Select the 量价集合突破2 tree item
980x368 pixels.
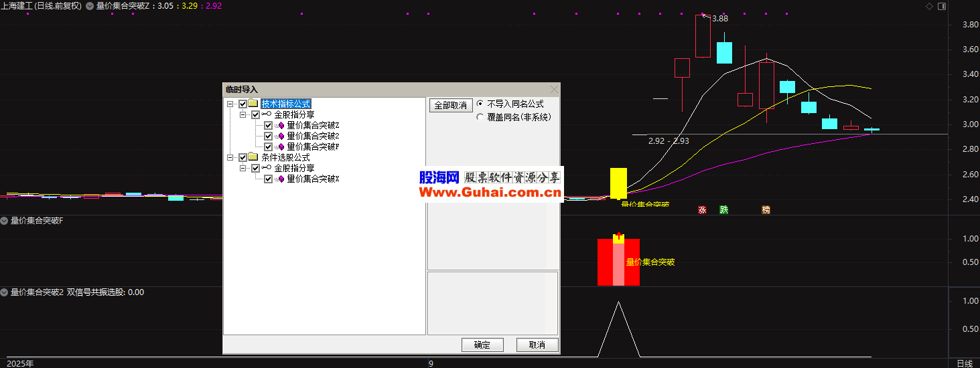[313, 136]
